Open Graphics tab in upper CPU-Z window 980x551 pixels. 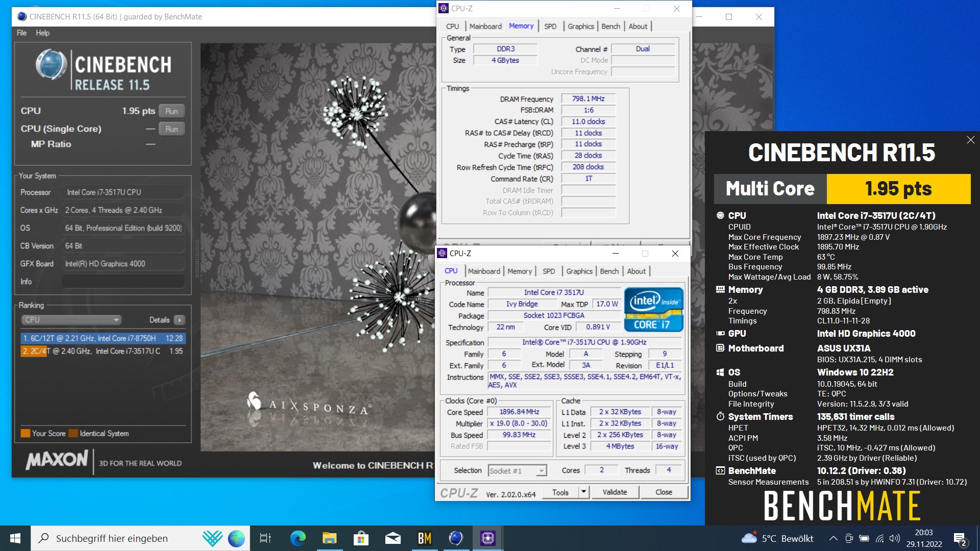[x=581, y=27]
